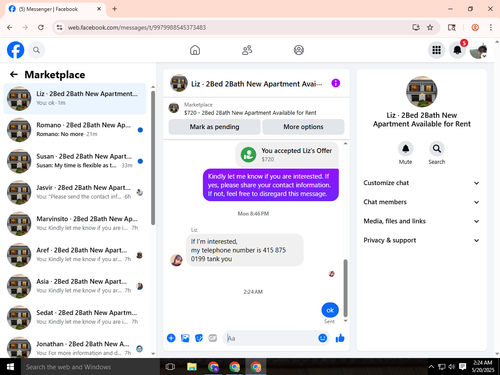Viewport: 500px width, 375px height.
Task: Open the emoji picker in message field
Action: (x=322, y=338)
